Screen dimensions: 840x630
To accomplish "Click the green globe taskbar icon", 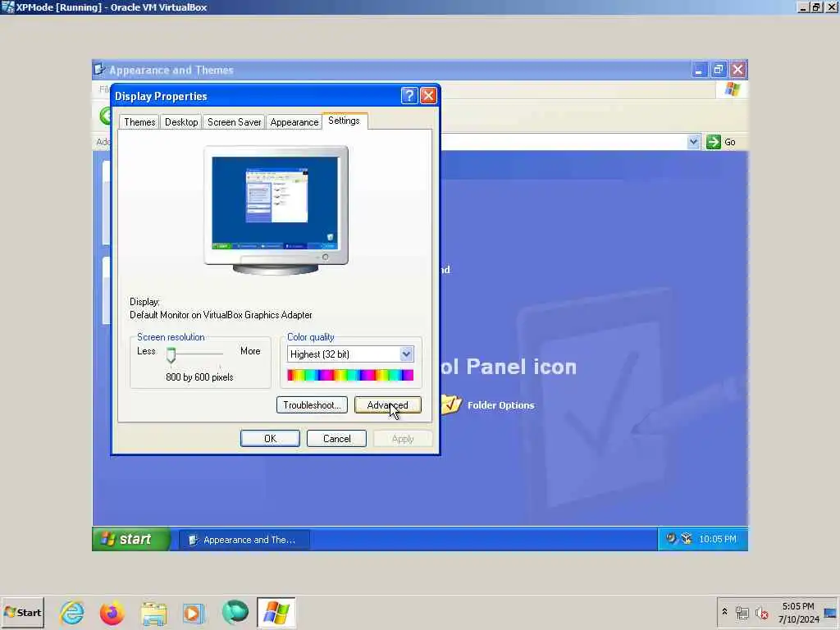I will [235, 612].
